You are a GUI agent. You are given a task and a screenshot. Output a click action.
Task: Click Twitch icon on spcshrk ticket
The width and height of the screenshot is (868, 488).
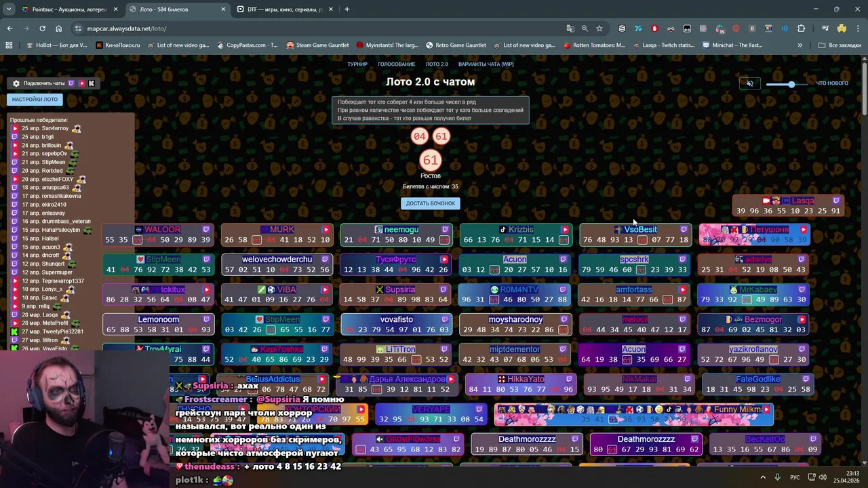coord(684,260)
